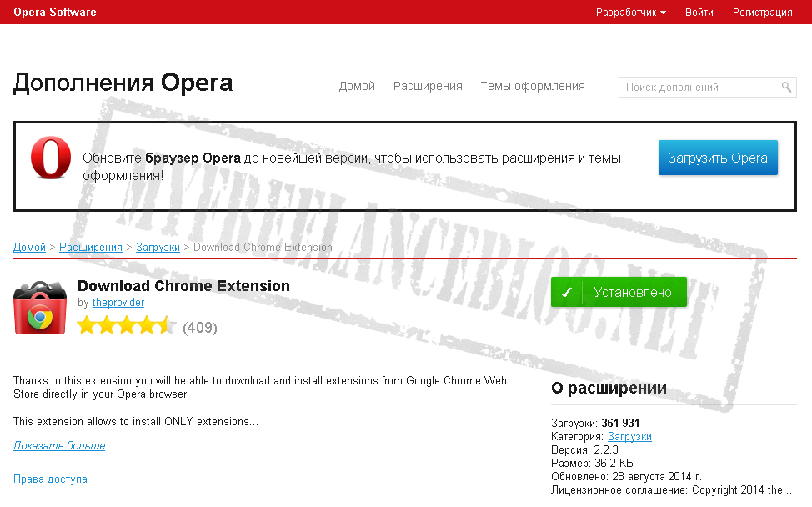Screen dimensions: 812x507
Task: Follow the Загрузки breadcrumb link
Action: pyautogui.click(x=158, y=248)
